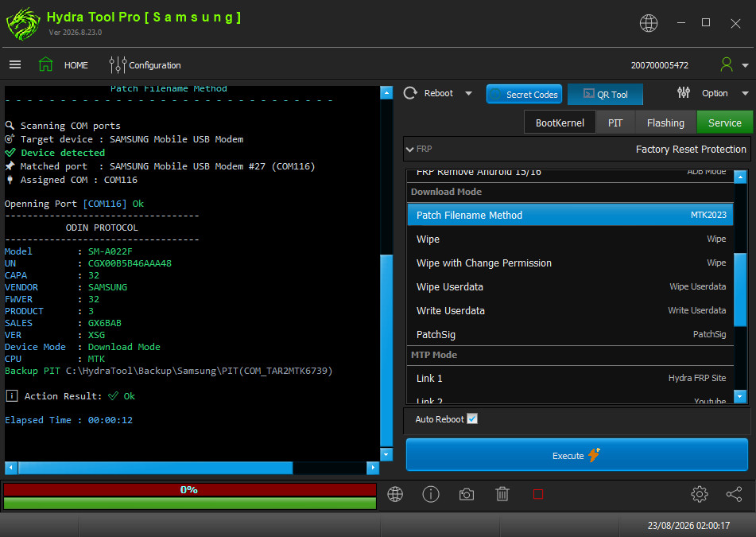Open the hamburger menu
The width and height of the screenshot is (756, 537).
pos(15,64)
